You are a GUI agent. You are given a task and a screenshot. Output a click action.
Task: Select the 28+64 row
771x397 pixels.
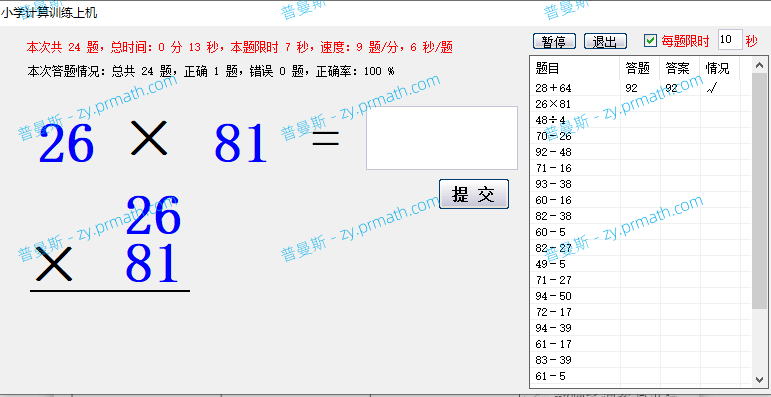point(641,88)
